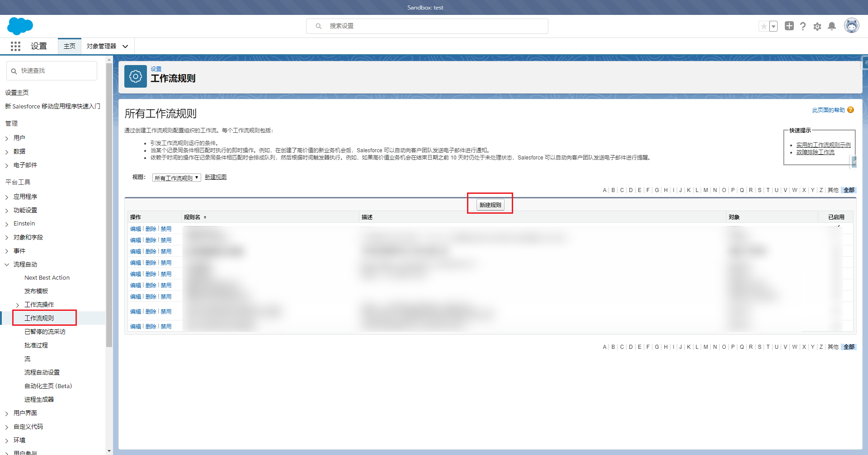Open 进程生成器 in sidebar
The height and width of the screenshot is (455, 868).
click(x=39, y=399)
